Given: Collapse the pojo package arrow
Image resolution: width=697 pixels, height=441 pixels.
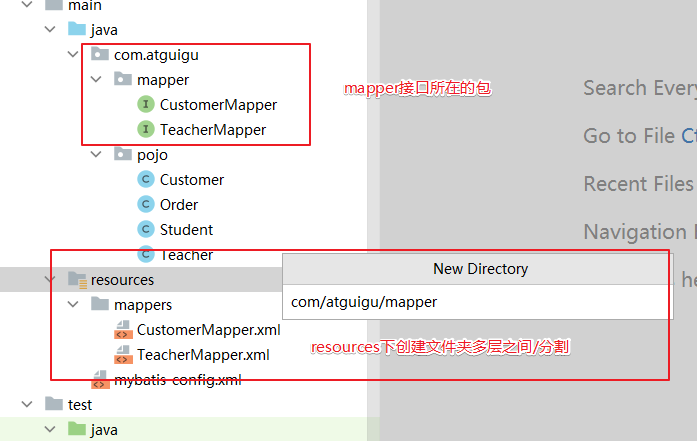Looking at the screenshot, I should (96, 154).
